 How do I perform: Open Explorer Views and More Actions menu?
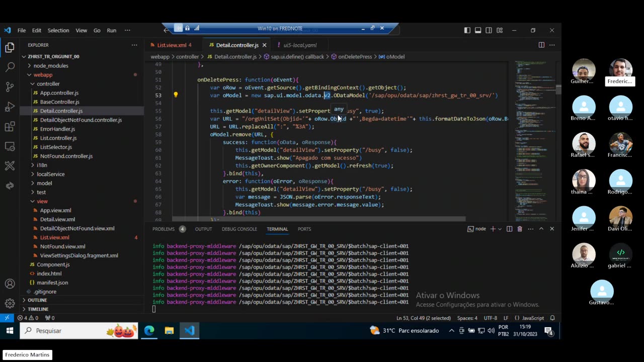pos(134,45)
